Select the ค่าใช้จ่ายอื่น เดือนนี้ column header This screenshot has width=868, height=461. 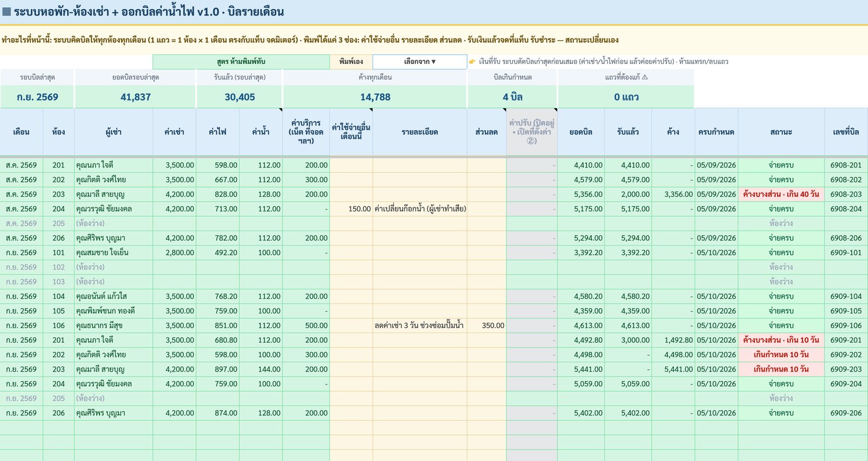(x=351, y=132)
